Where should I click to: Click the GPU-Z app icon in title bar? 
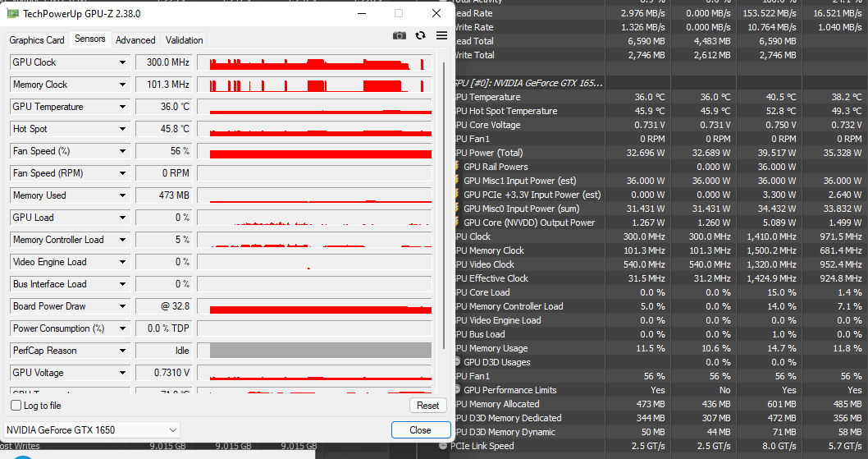point(12,13)
